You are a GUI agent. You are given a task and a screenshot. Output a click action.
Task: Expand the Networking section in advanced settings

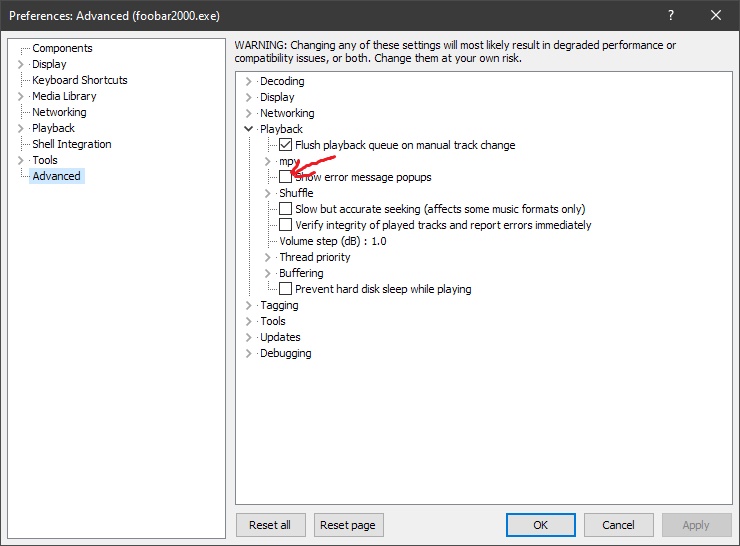click(248, 113)
